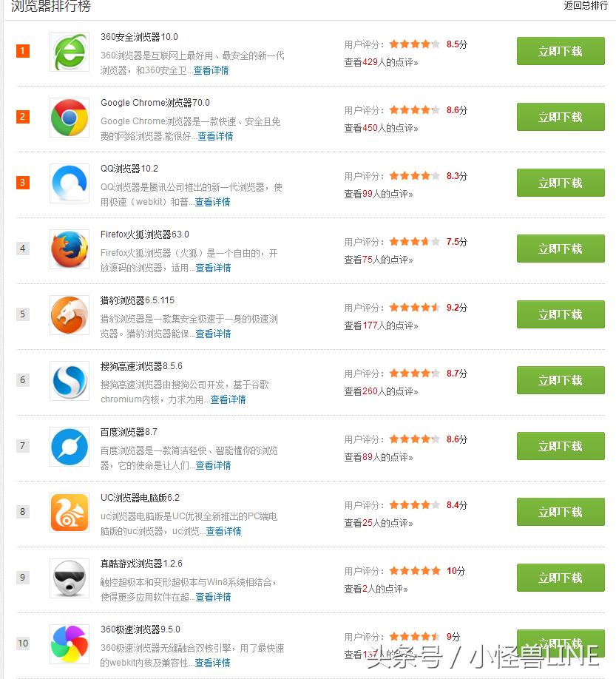Download Firefox火狐浏览器 via 立即下载
The height and width of the screenshot is (679, 616).
[560, 249]
